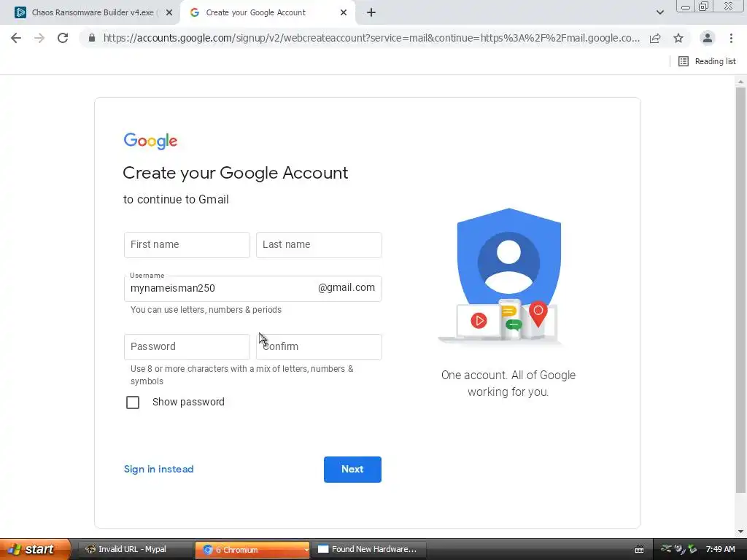The width and height of the screenshot is (747, 560).
Task: Click the 'to continue to Gmail' text
Action: coord(176,200)
